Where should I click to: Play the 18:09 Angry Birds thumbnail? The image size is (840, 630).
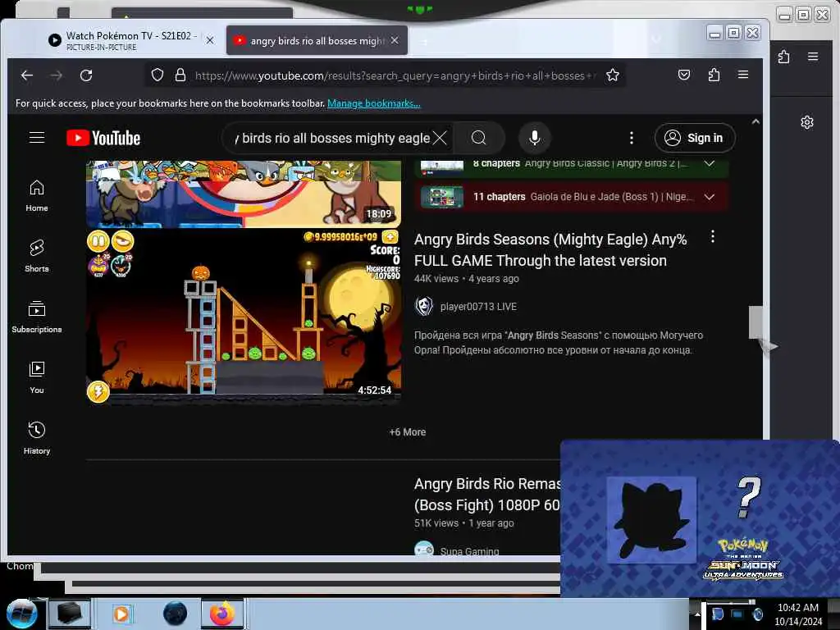tap(244, 194)
